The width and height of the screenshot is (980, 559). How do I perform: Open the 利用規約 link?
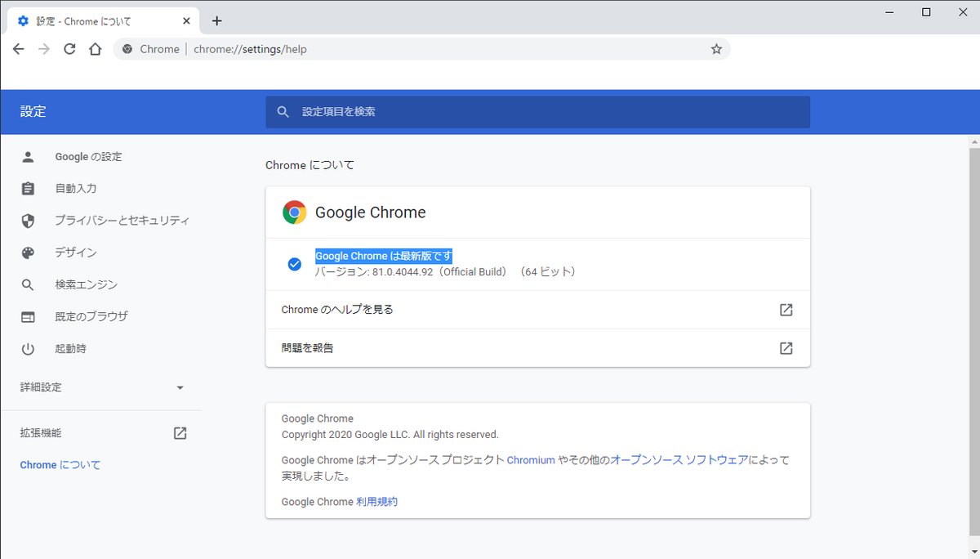376,502
